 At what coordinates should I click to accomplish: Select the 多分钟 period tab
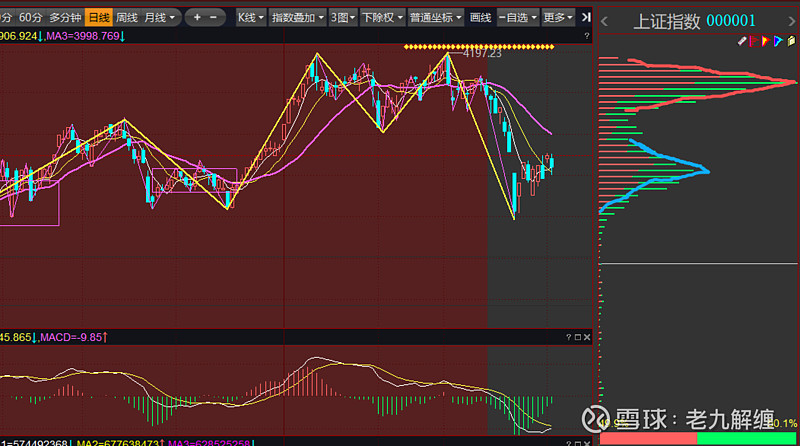pos(65,18)
